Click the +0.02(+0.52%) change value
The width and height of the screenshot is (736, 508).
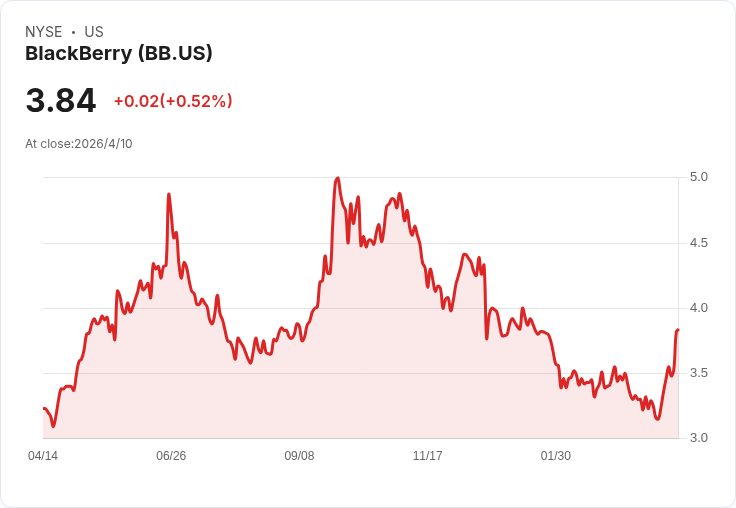point(173,101)
